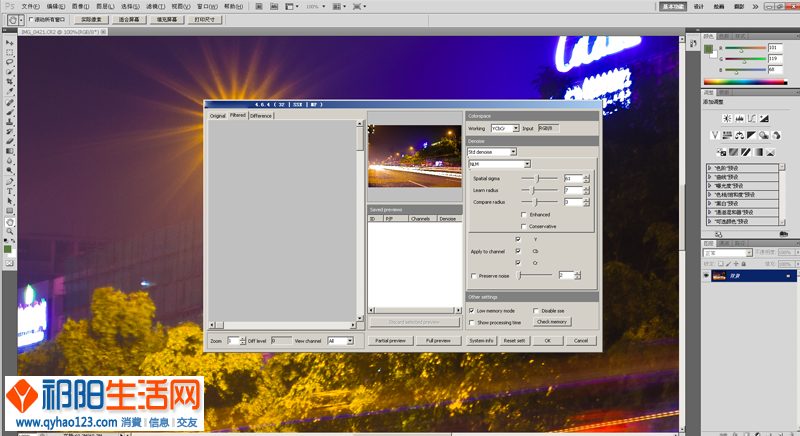
Task: Add a Vibrance adjustment
Action: tap(715, 135)
